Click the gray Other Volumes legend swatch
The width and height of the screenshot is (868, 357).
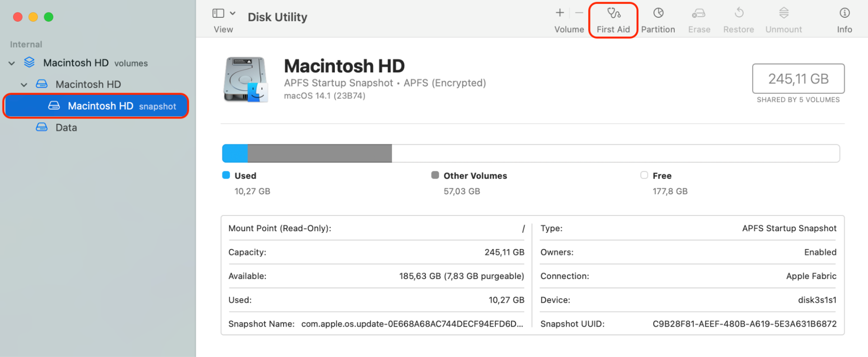click(435, 175)
